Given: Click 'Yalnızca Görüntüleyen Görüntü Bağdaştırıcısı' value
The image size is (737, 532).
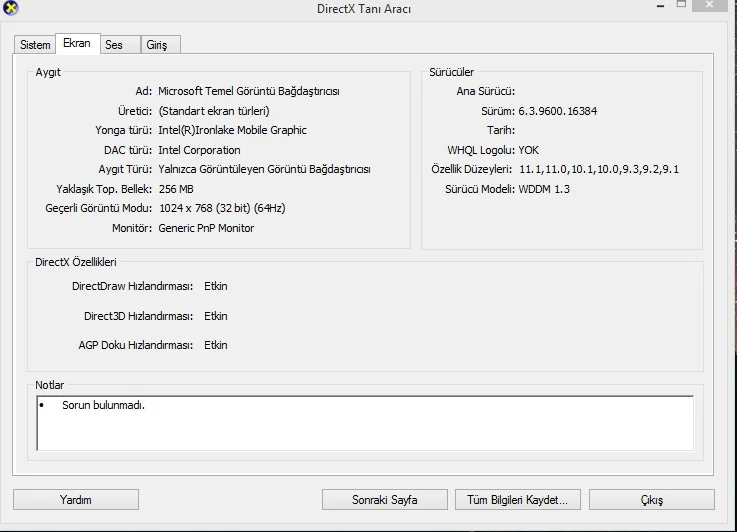Looking at the screenshot, I should click(264, 169).
